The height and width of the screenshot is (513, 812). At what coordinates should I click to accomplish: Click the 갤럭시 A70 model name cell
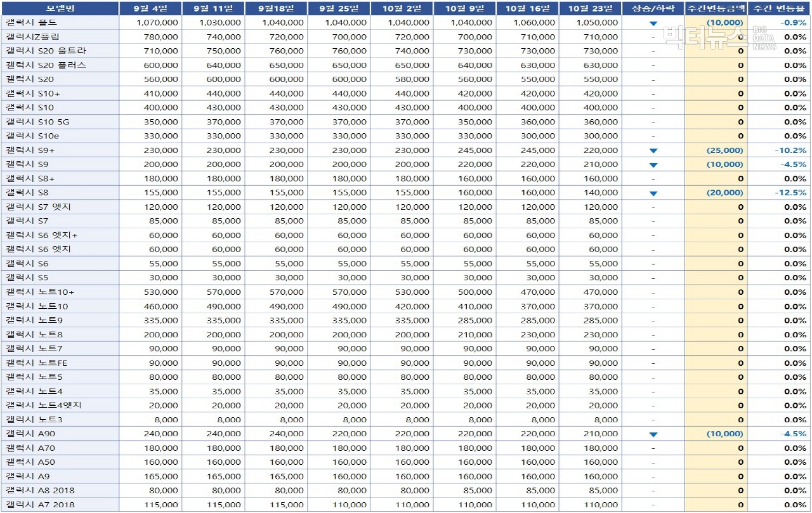pos(60,448)
